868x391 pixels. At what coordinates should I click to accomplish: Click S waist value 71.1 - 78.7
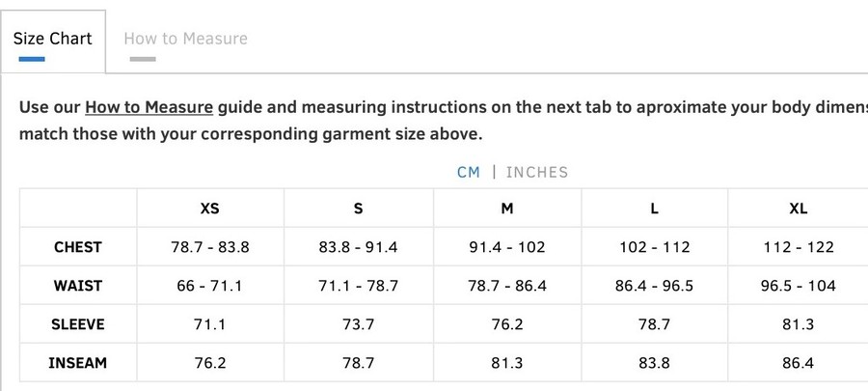358,286
